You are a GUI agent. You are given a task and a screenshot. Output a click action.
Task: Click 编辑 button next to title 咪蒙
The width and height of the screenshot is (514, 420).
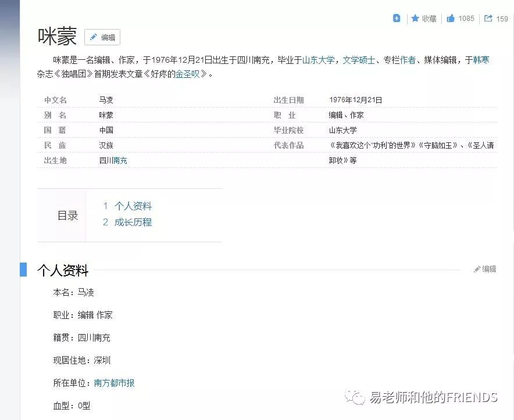tap(102, 37)
